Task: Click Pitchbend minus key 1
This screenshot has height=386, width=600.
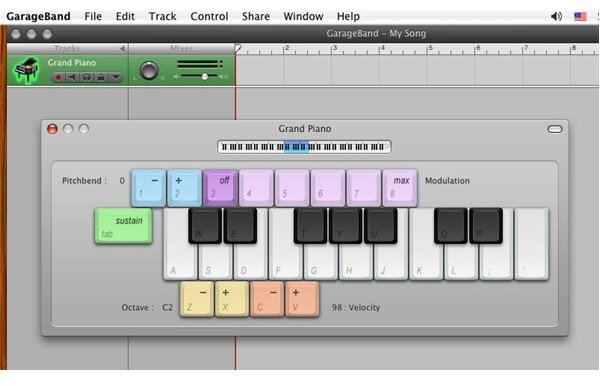Action: click(149, 187)
